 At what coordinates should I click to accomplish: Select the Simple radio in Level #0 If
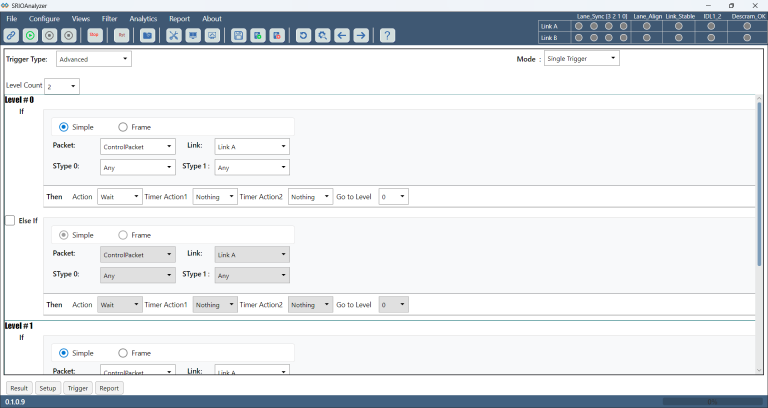(x=64, y=127)
